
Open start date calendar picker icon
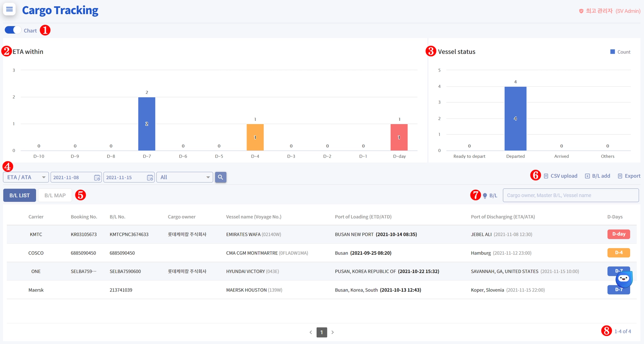pyautogui.click(x=97, y=177)
